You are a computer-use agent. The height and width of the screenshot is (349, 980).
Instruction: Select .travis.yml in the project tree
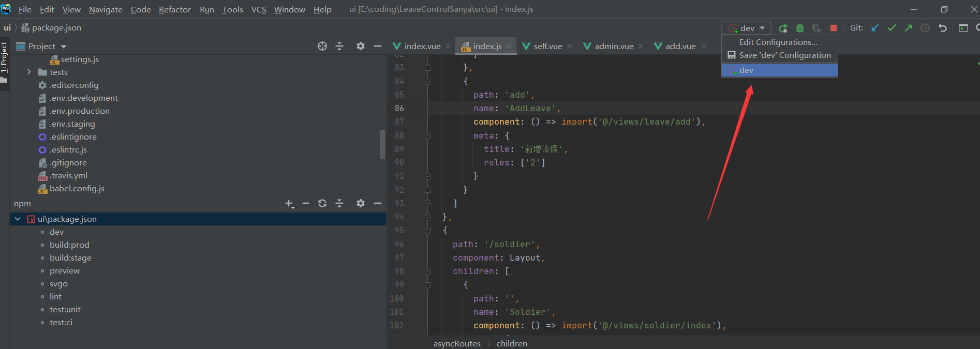click(x=68, y=175)
